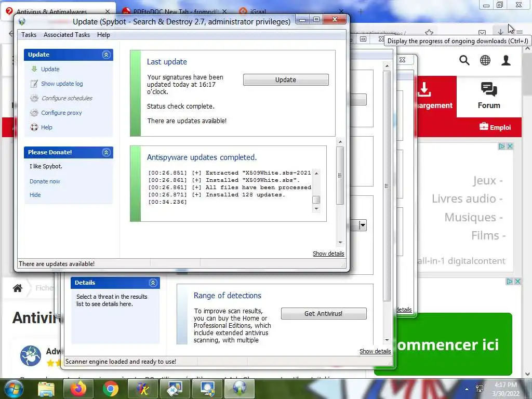Click the website home icon in breadcrumb
The width and height of the screenshot is (532, 399).
point(18,288)
